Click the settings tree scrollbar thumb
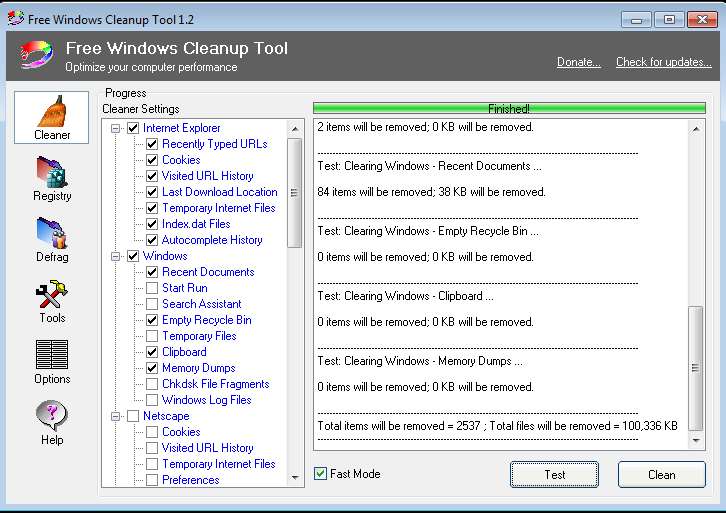Image resolution: width=726 pixels, height=513 pixels. tap(294, 193)
